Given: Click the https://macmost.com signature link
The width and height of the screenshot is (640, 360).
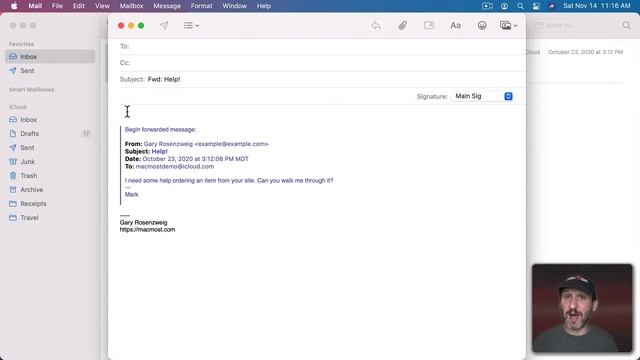Looking at the screenshot, I should click(147, 229).
